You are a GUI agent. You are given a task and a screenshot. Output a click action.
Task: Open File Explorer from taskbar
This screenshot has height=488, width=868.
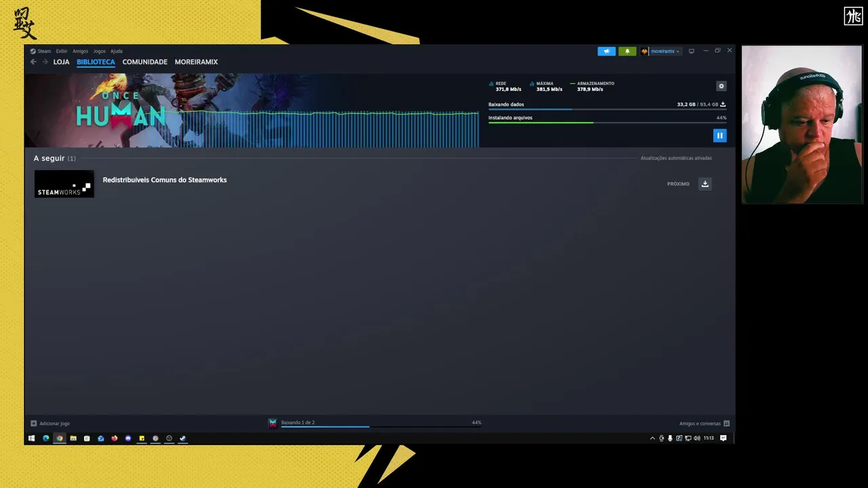(x=73, y=439)
